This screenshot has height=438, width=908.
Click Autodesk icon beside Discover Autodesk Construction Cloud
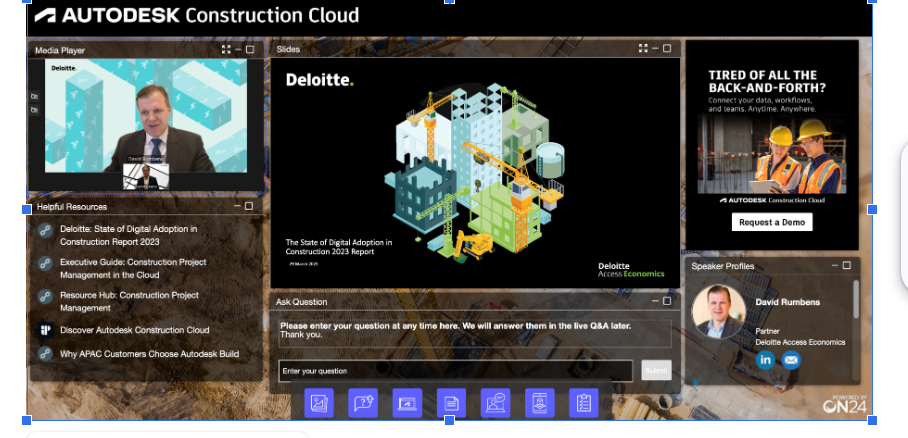45,330
